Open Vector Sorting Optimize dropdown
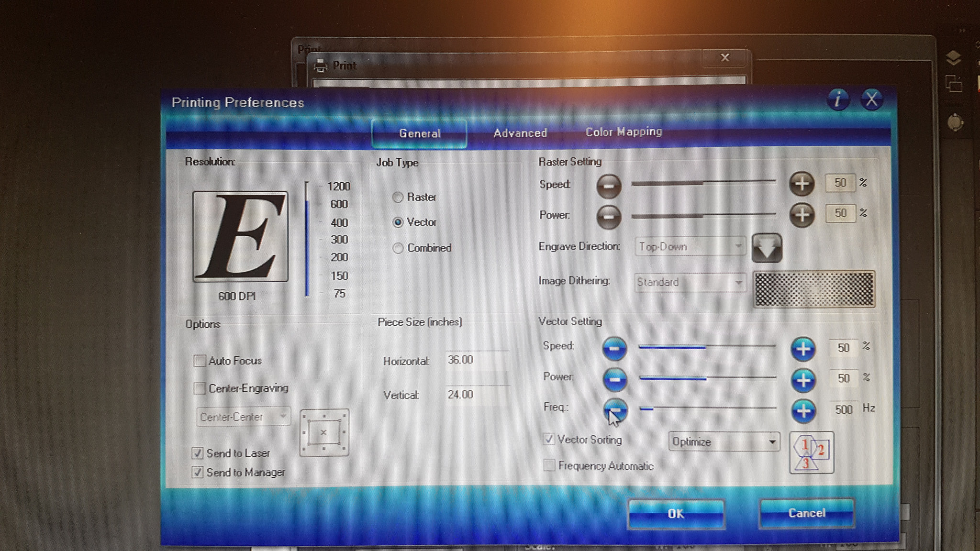Image resolution: width=980 pixels, height=551 pixels. 724,441
